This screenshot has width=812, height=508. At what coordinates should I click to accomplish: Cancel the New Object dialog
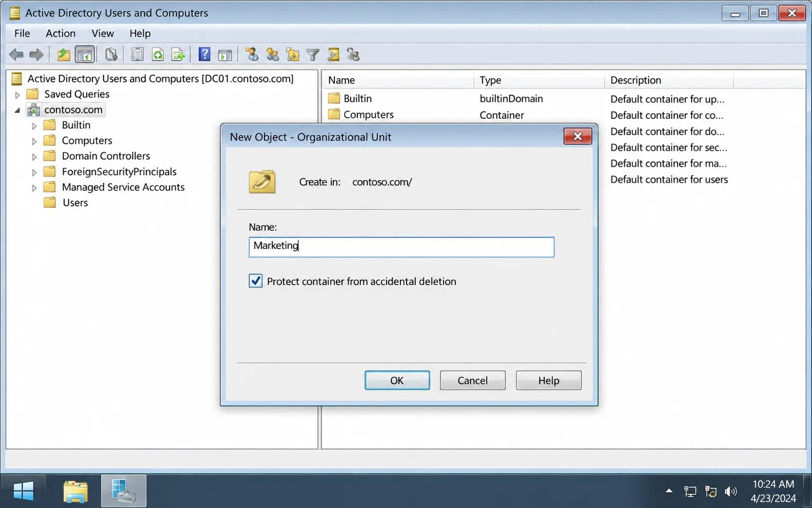pyautogui.click(x=473, y=380)
